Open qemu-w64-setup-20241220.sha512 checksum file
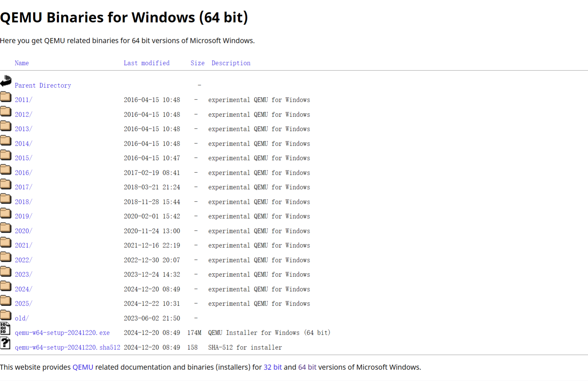This screenshot has height=381, width=588. point(67,348)
